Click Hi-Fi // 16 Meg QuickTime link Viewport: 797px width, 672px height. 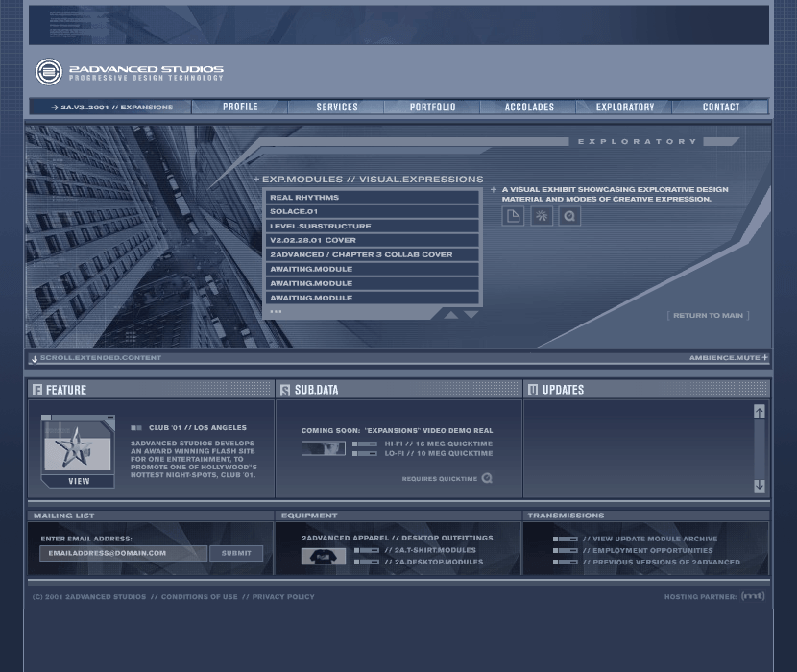coord(439,444)
